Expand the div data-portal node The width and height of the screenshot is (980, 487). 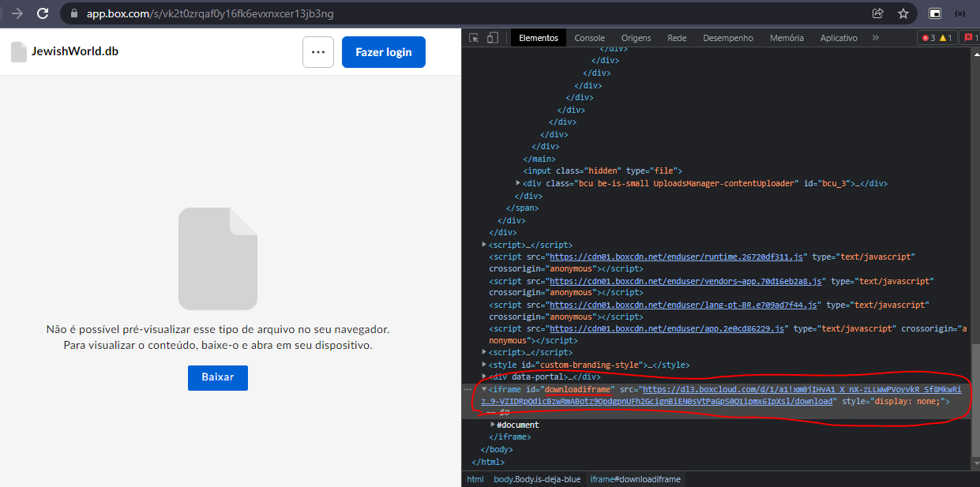coord(484,377)
